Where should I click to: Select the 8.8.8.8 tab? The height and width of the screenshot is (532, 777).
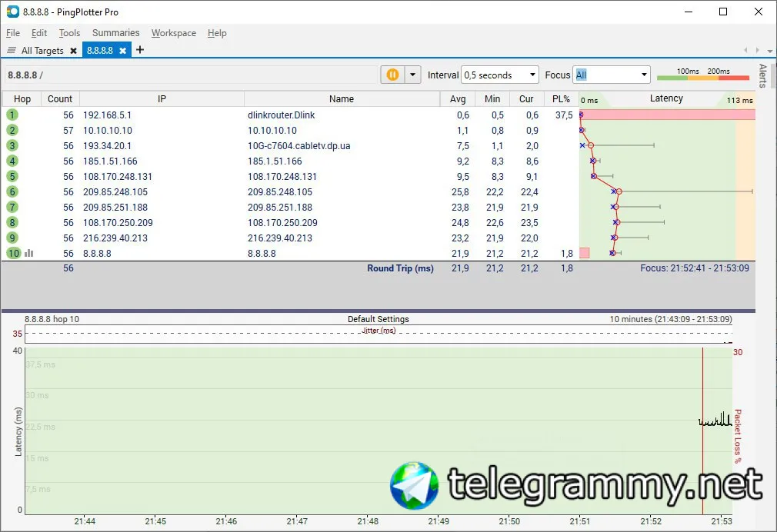[x=100, y=50]
